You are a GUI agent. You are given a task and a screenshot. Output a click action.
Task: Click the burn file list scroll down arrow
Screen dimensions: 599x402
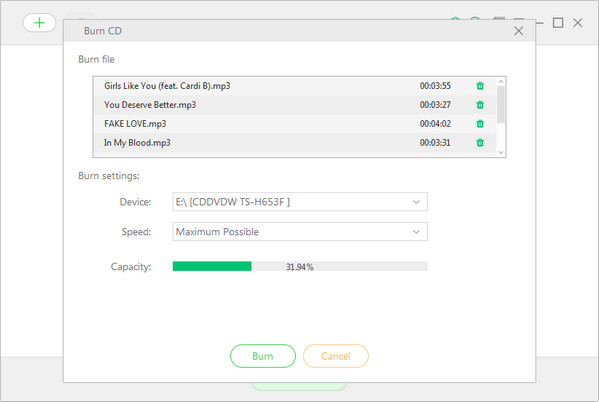pos(501,152)
